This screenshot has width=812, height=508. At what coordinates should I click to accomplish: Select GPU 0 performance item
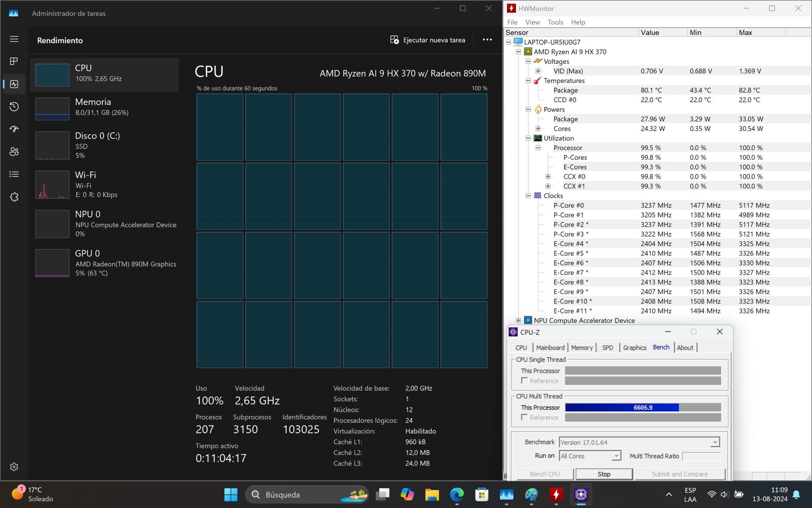(104, 263)
